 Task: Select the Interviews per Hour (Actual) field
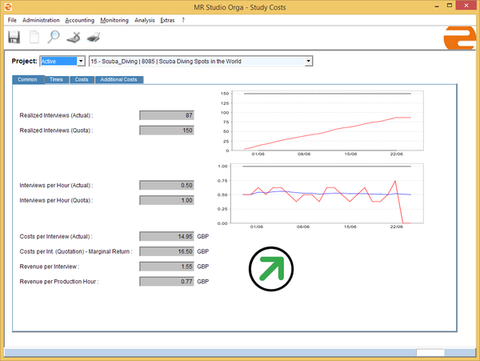pyautogui.click(x=167, y=185)
